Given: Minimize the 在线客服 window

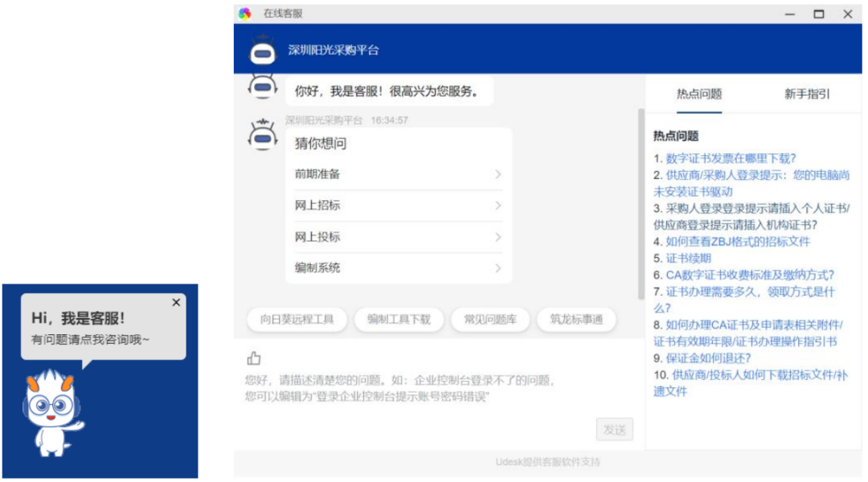Looking at the screenshot, I should click(x=788, y=14).
